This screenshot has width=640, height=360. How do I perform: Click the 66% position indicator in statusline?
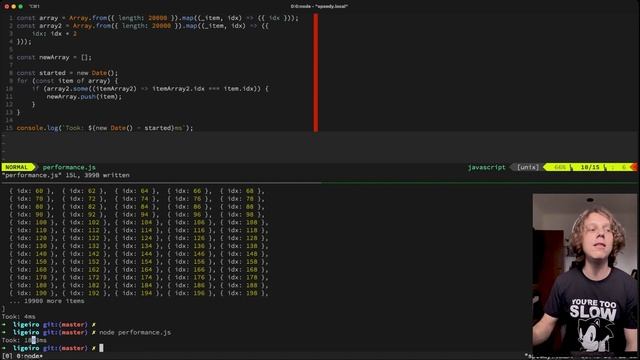pyautogui.click(x=560, y=167)
